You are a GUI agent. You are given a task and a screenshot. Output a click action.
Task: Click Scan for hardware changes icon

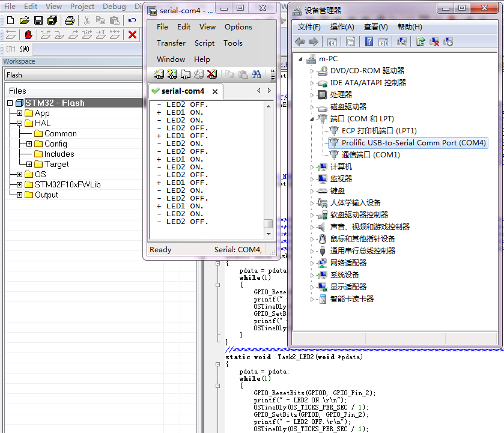tap(402, 42)
